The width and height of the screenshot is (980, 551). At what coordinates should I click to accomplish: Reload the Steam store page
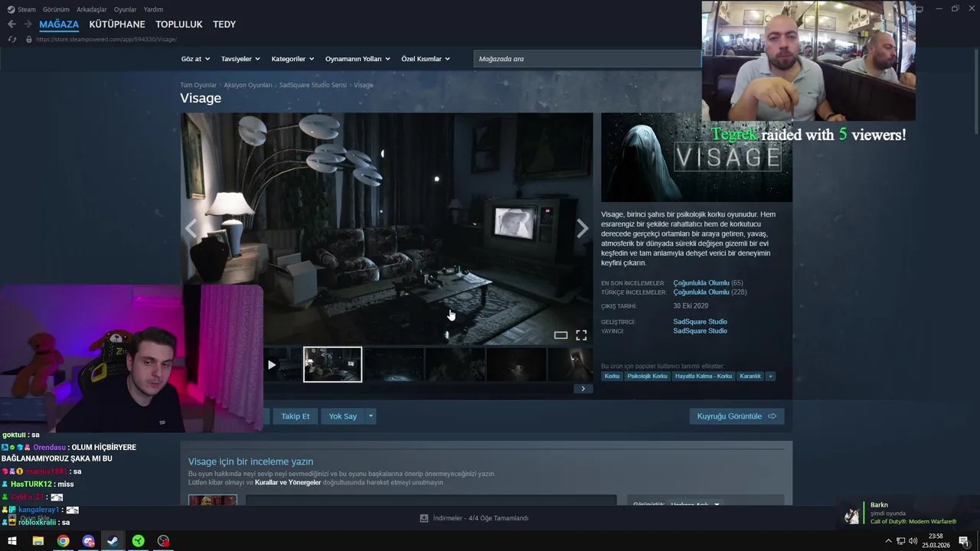(11, 39)
